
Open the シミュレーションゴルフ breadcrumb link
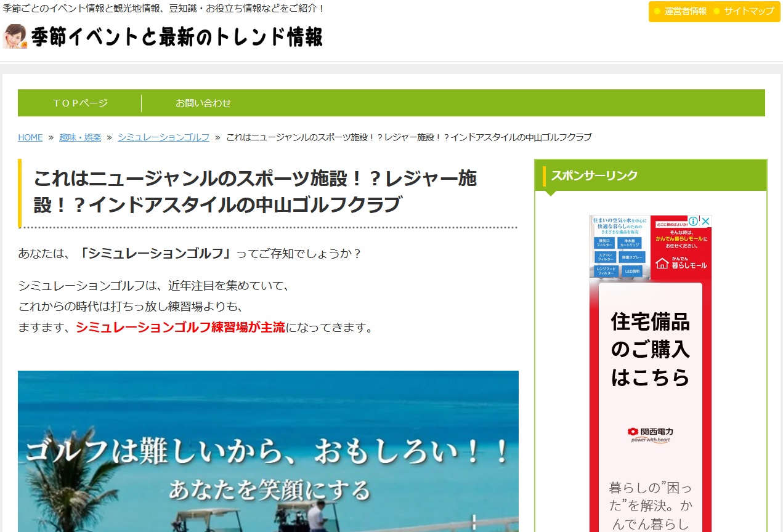[x=163, y=137]
